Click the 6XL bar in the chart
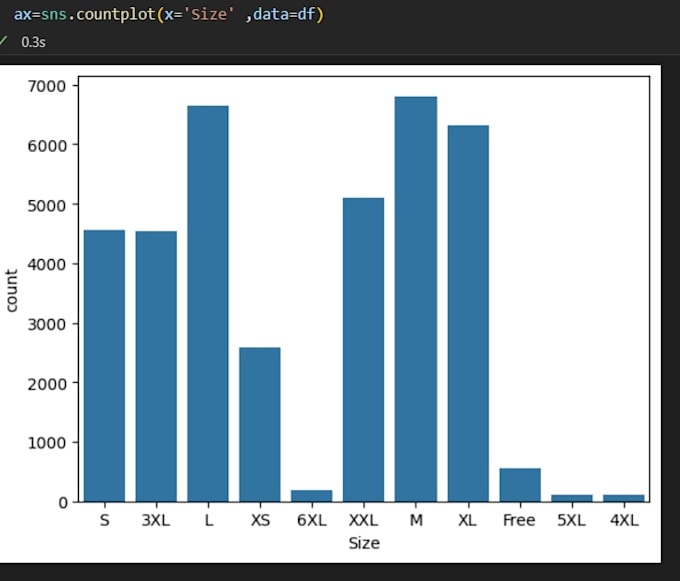Image resolution: width=680 pixels, height=581 pixels. click(311, 496)
